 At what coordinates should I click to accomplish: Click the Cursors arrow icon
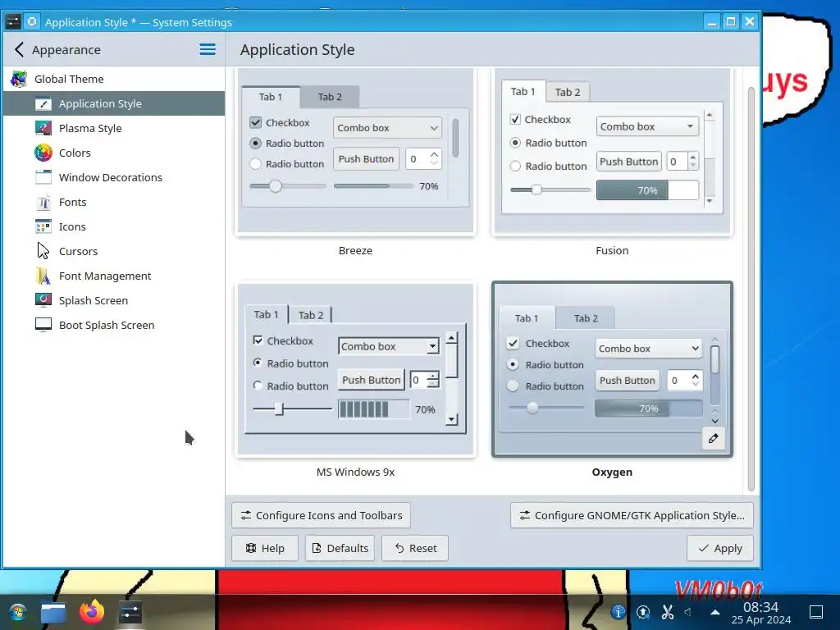point(43,251)
